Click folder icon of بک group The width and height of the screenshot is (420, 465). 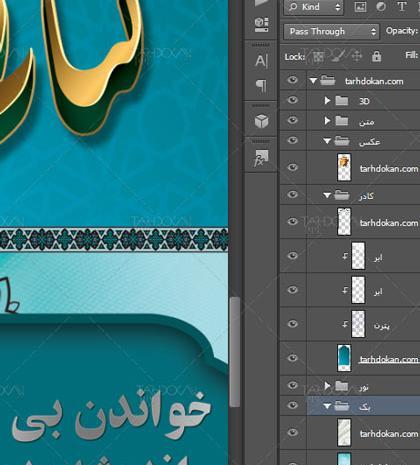click(x=342, y=406)
